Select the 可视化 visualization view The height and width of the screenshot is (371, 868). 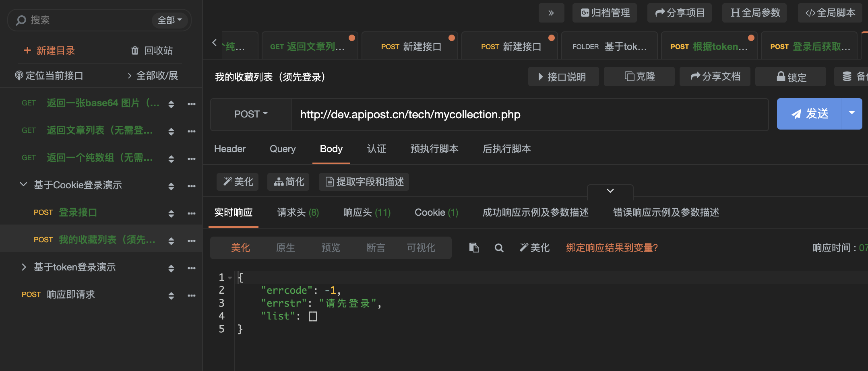click(x=421, y=248)
